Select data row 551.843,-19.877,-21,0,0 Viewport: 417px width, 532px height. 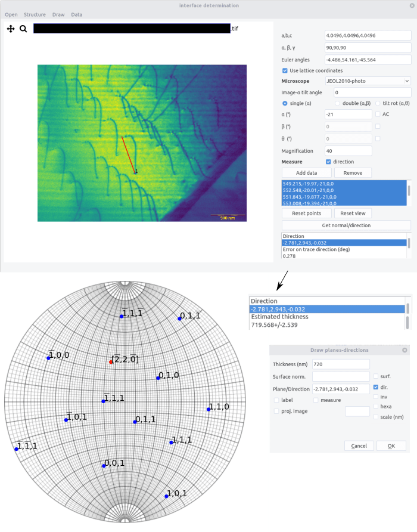[344, 197]
